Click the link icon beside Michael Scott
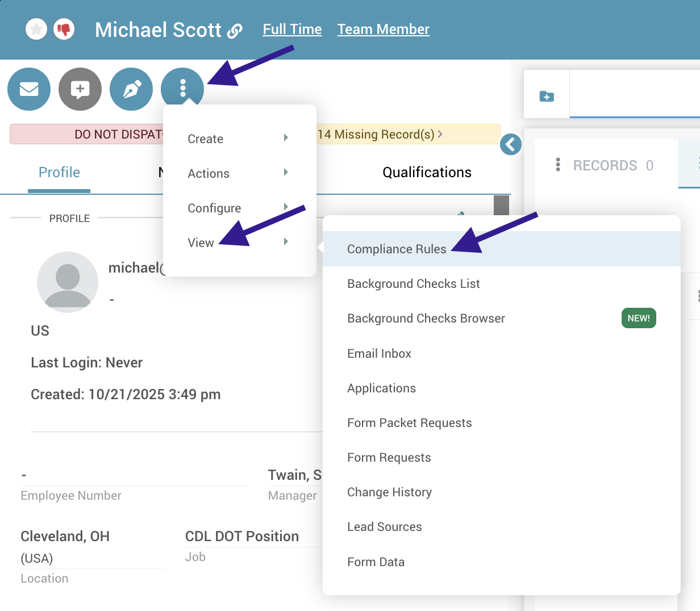The image size is (700, 611). (x=235, y=31)
